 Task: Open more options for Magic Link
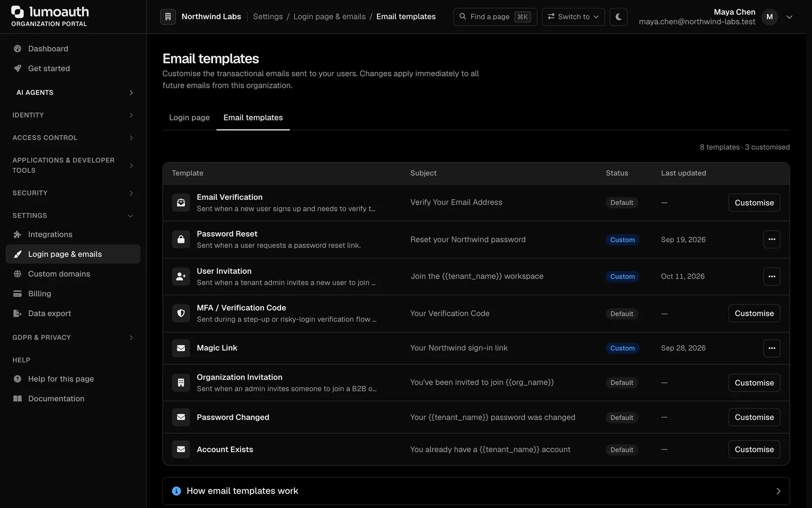(x=771, y=348)
